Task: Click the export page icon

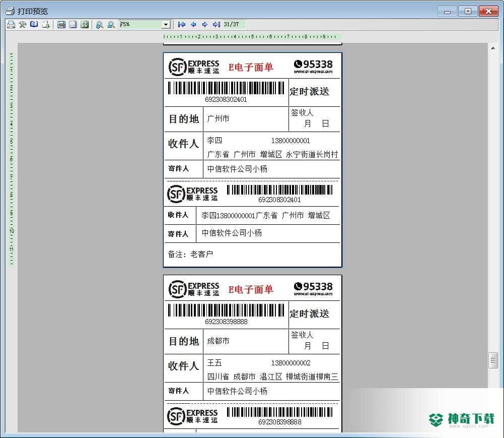Action: 46,25
